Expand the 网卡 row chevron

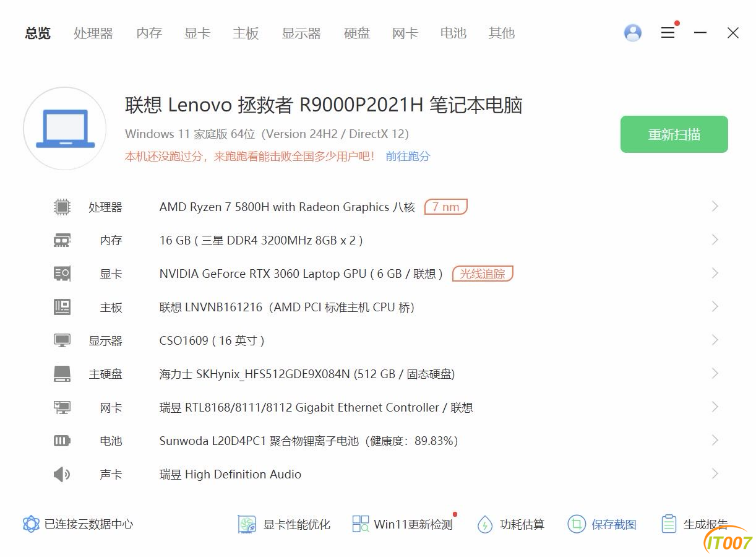click(x=715, y=407)
